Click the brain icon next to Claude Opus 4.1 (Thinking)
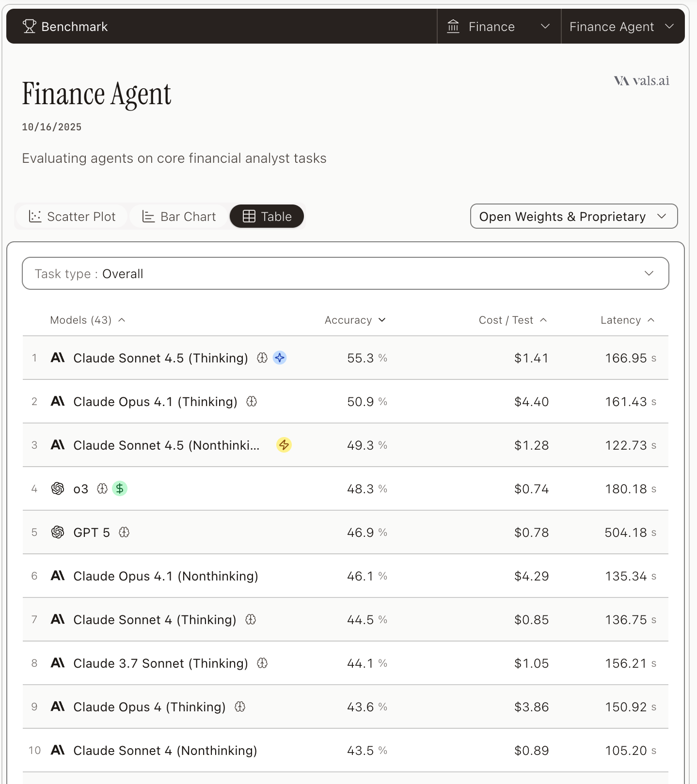 pos(252,402)
